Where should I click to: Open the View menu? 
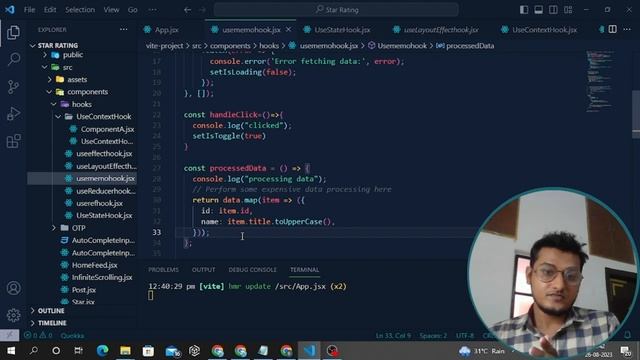(x=111, y=9)
